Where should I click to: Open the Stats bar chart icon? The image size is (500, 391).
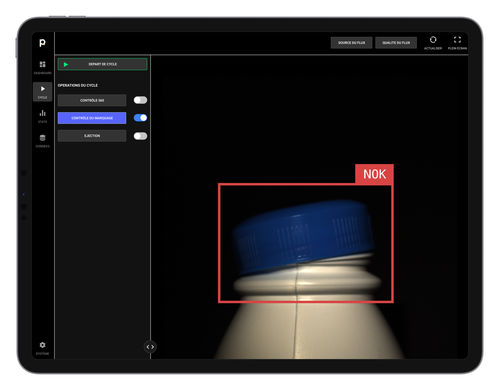(43, 113)
